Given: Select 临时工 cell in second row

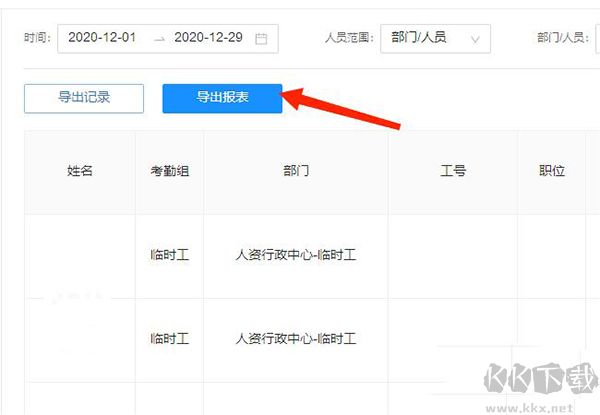Looking at the screenshot, I should click(170, 339).
